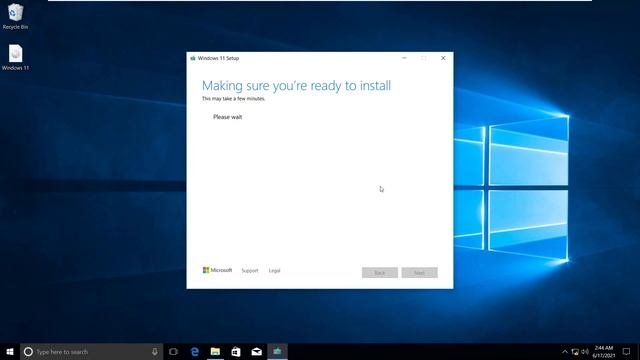The width and height of the screenshot is (640, 360).
Task: Click the 'Please wait' status text
Action: (x=227, y=117)
